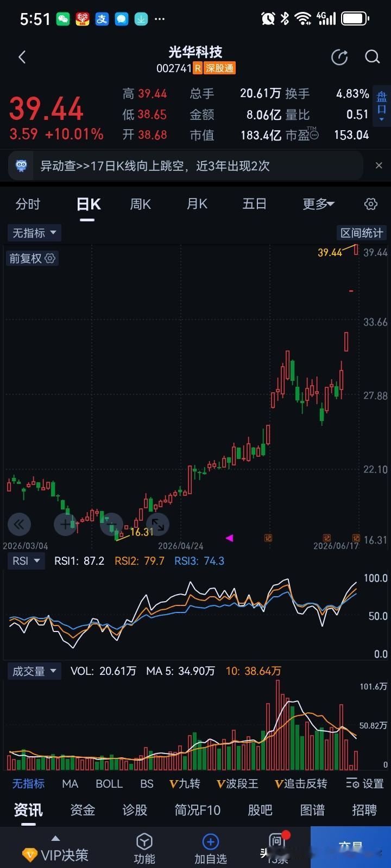Image resolution: width=391 pixels, height=868 pixels.
Task: Zoom in the K-line chart with the plus
Action: (65, 524)
